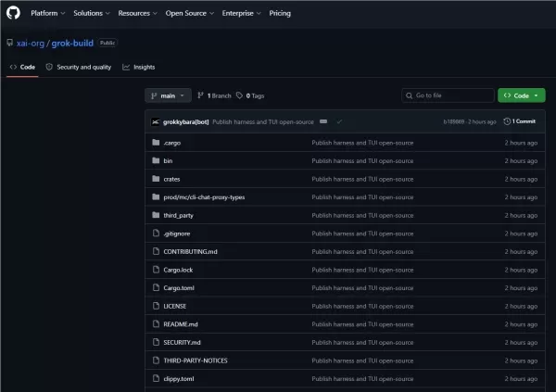Viewport: 556px width, 392px height.
Task: Open the CONTRIBUTING.md file name
Action: pos(190,251)
